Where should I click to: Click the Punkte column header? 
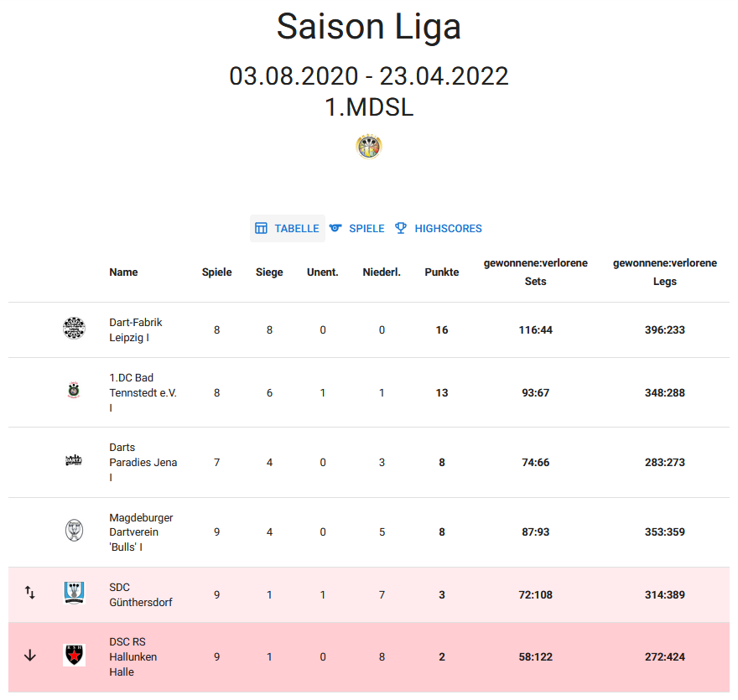tap(441, 272)
